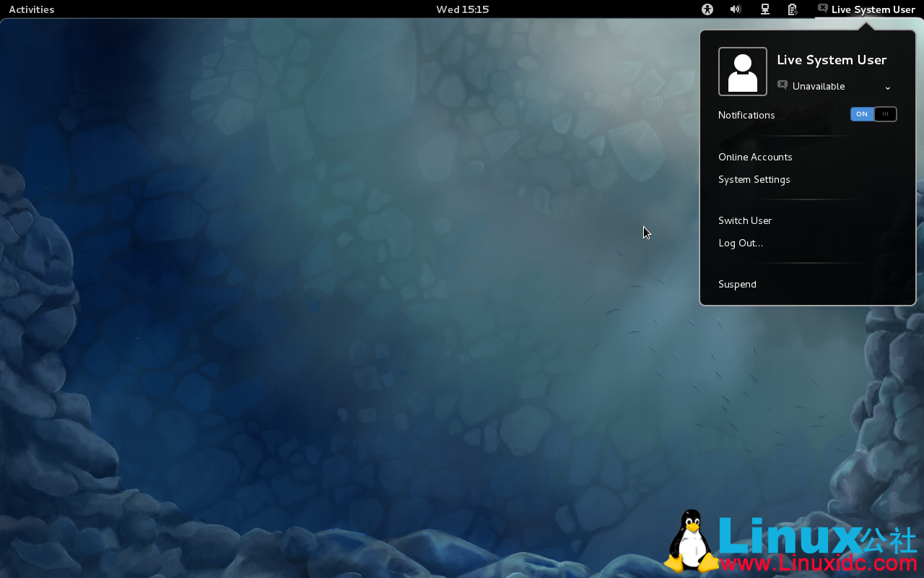Select Log Out from the user menu
The width and height of the screenshot is (924, 578).
[x=741, y=243]
